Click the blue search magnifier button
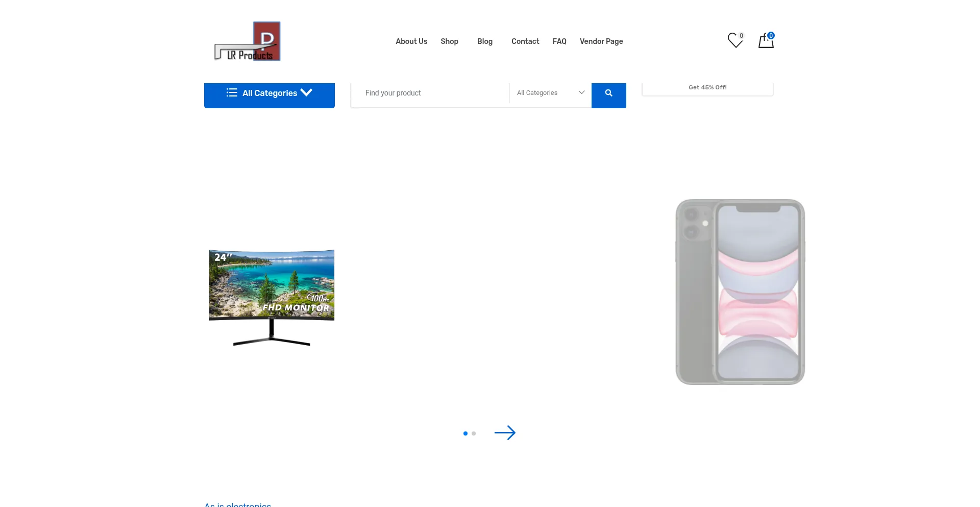Image resolution: width=980 pixels, height=507 pixels. tap(608, 93)
